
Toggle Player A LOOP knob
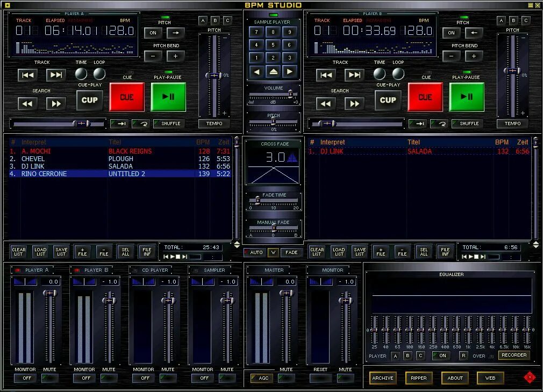(99, 74)
